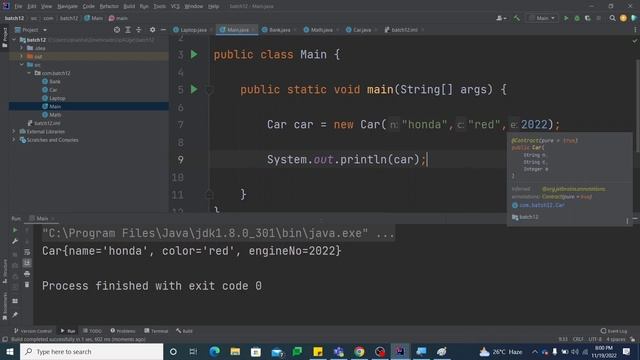Toggle soft-wrap icon in Run console

tap(27, 252)
